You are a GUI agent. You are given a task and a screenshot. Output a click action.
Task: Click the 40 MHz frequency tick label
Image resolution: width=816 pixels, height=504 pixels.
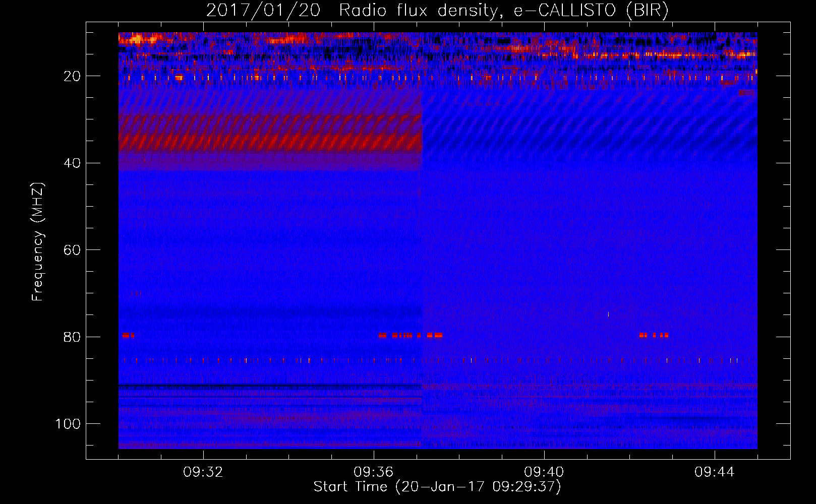pyautogui.click(x=73, y=163)
